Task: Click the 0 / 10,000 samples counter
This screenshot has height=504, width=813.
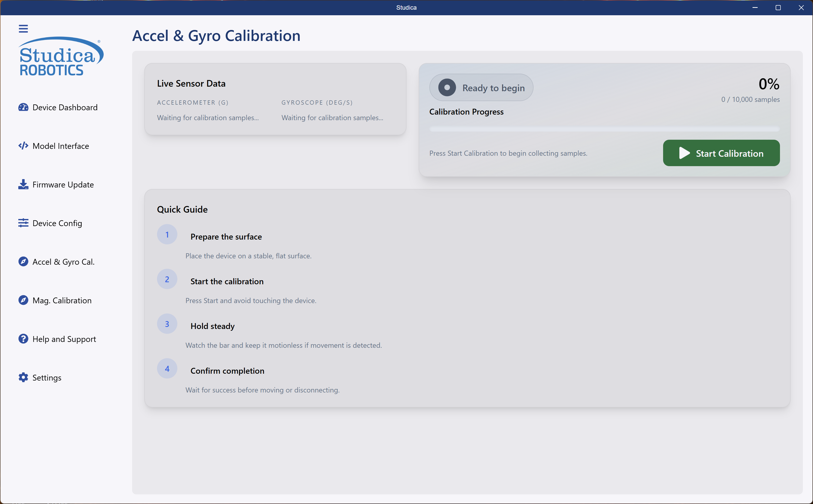Action: (x=750, y=99)
